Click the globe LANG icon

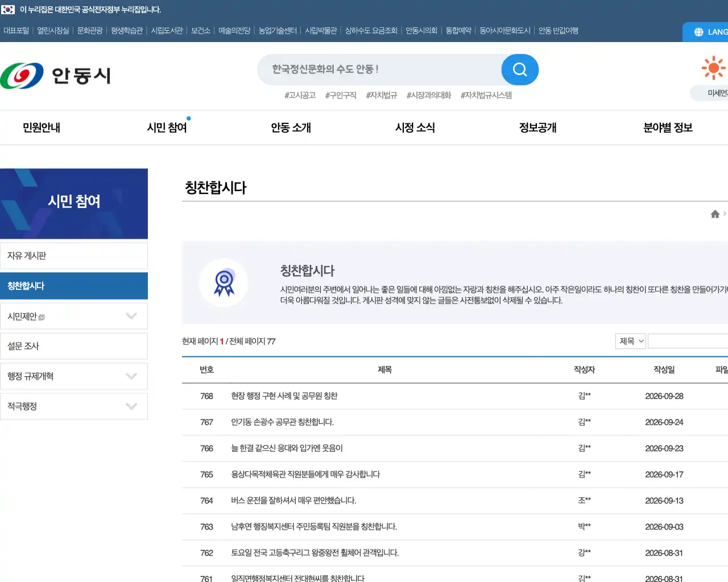[699, 32]
